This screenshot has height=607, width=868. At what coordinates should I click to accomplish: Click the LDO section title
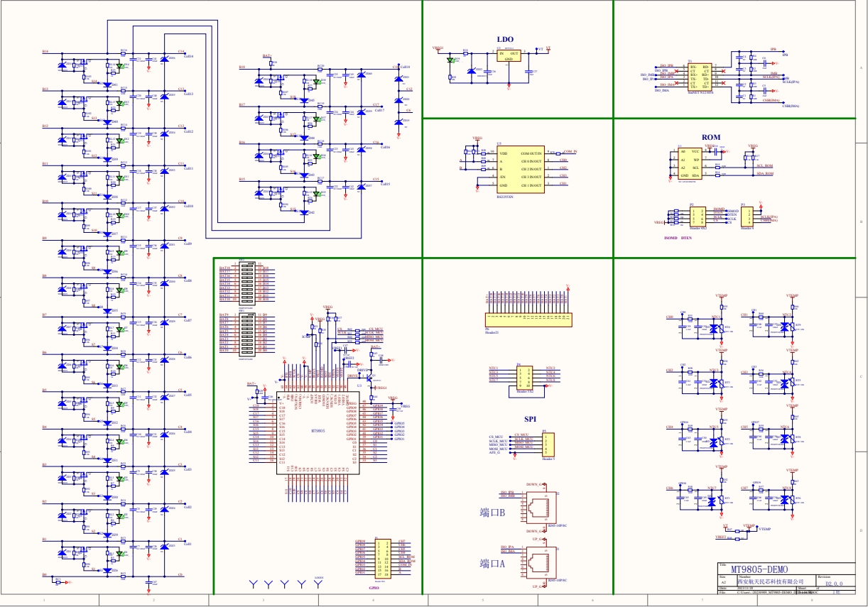(505, 40)
